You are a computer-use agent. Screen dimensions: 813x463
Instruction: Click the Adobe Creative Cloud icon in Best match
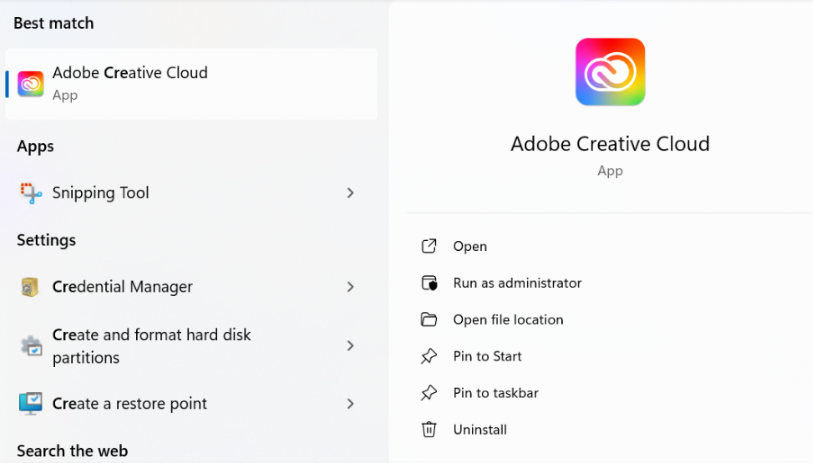pyautogui.click(x=31, y=83)
